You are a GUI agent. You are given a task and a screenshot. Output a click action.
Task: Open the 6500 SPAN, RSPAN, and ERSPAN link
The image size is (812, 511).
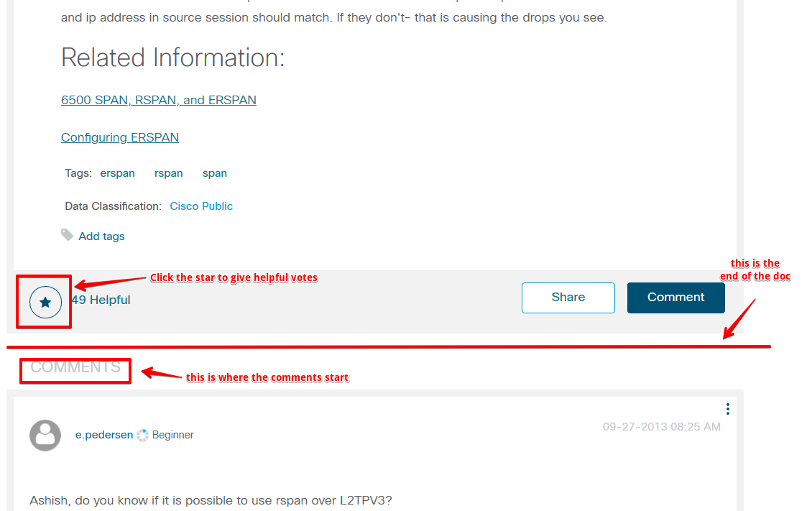point(159,100)
